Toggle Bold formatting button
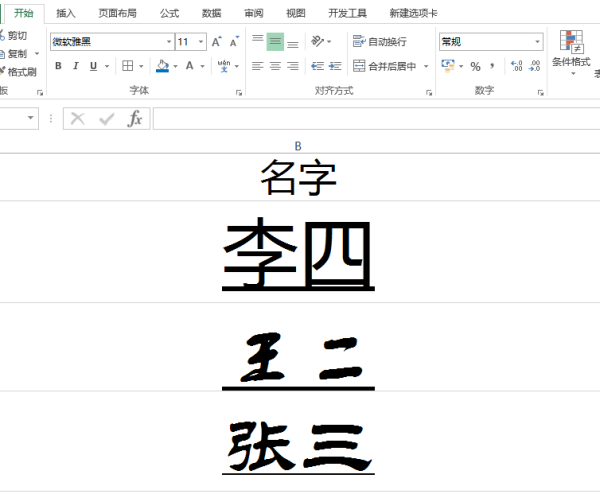 (x=58, y=66)
